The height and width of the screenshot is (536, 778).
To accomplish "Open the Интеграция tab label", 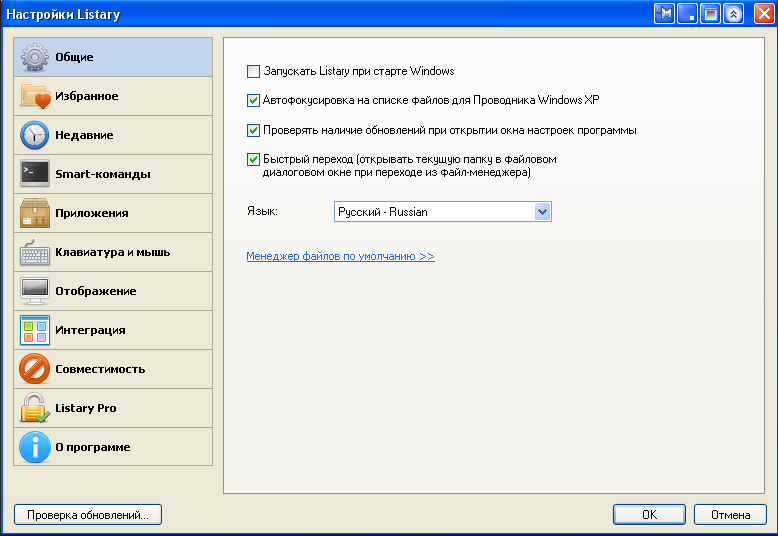I will pyautogui.click(x=90, y=330).
